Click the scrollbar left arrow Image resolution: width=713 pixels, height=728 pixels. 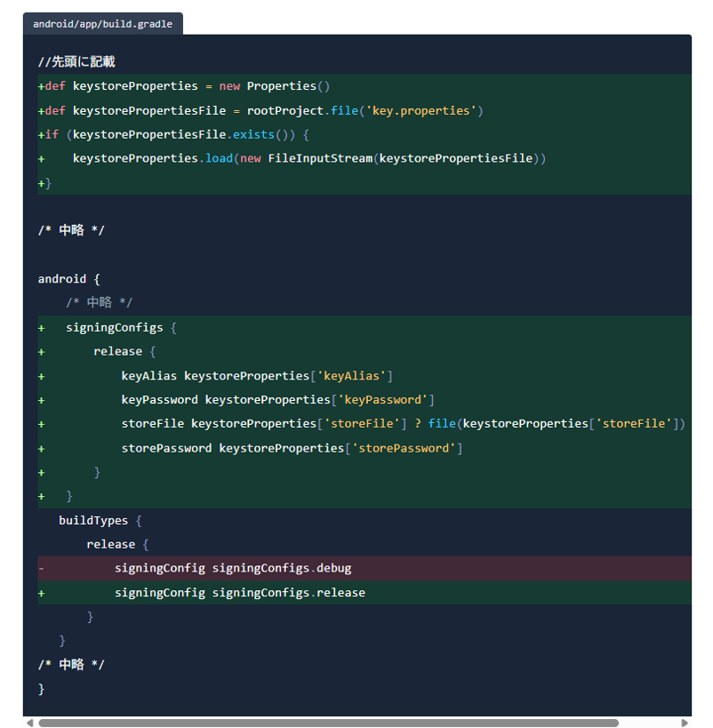point(29,723)
